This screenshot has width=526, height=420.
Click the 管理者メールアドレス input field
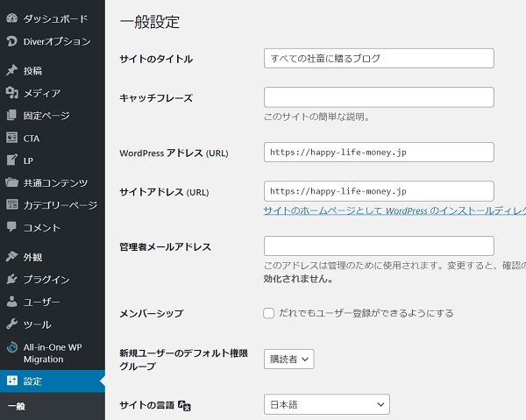click(379, 246)
